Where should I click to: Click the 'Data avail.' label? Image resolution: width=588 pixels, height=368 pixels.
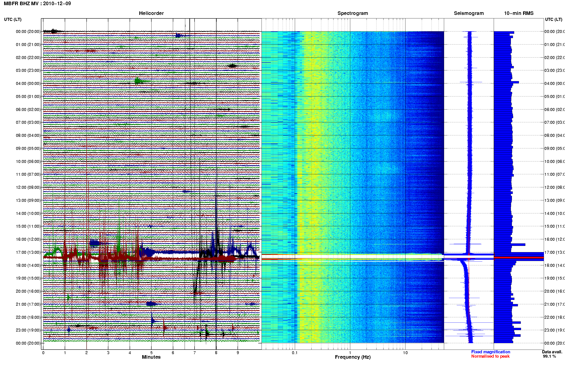[x=552, y=352]
